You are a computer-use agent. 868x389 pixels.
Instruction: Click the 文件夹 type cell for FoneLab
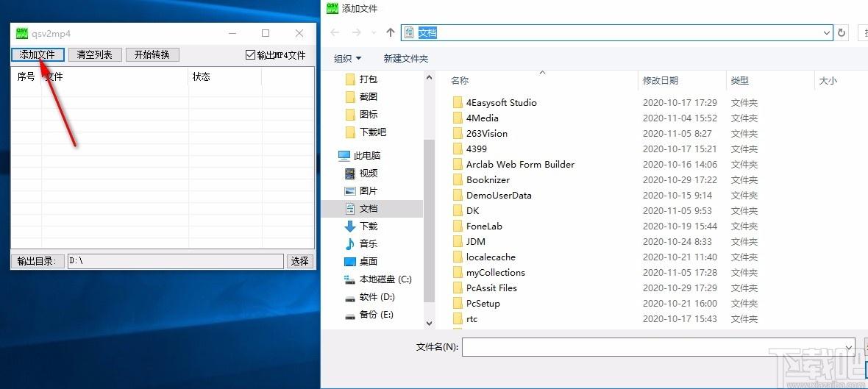tap(744, 226)
